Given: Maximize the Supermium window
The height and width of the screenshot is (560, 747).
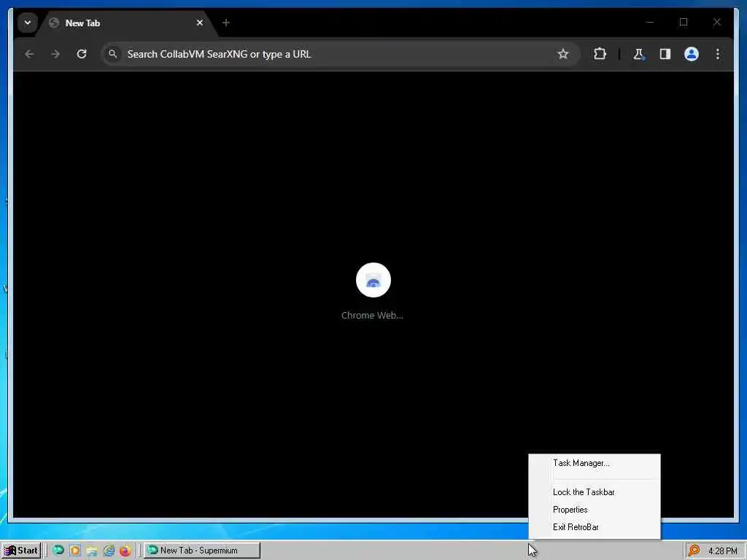Looking at the screenshot, I should point(684,22).
